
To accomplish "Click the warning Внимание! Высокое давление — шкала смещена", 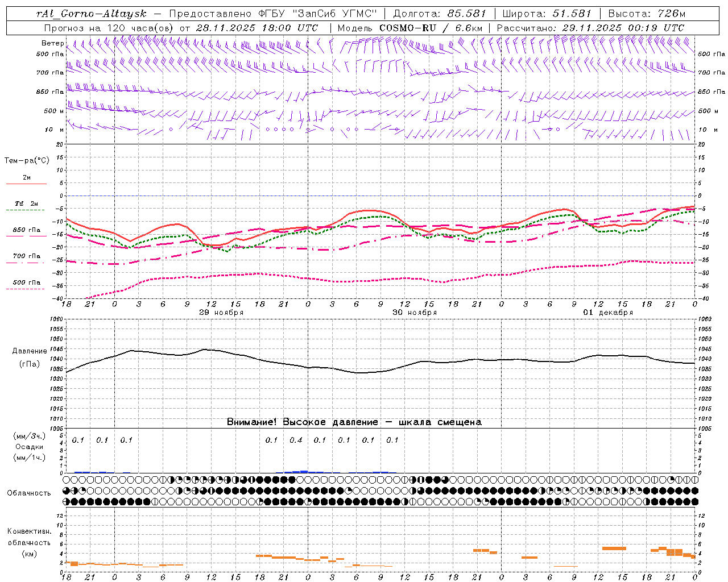I will pyautogui.click(x=354, y=422).
